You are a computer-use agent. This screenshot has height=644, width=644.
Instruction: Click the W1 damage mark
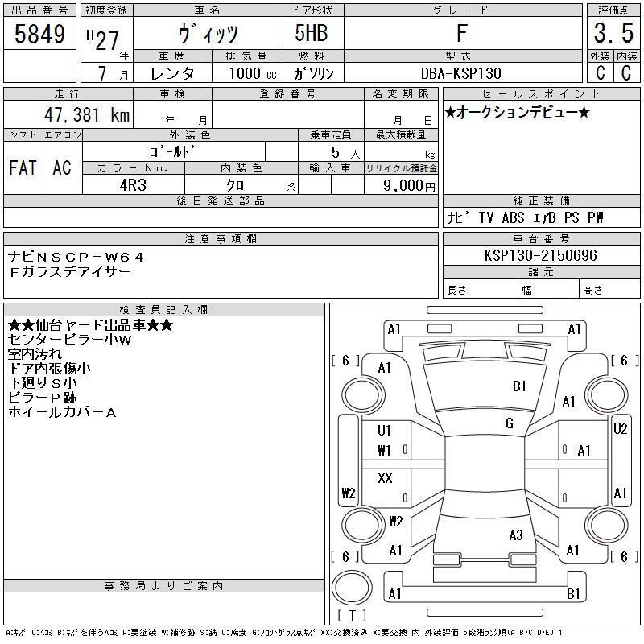tap(384, 451)
